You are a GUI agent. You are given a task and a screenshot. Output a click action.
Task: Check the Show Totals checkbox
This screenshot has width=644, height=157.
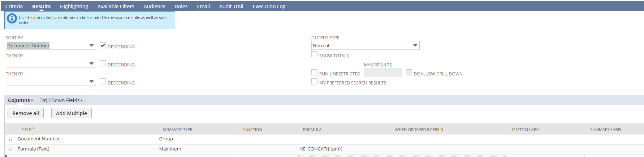315,54
